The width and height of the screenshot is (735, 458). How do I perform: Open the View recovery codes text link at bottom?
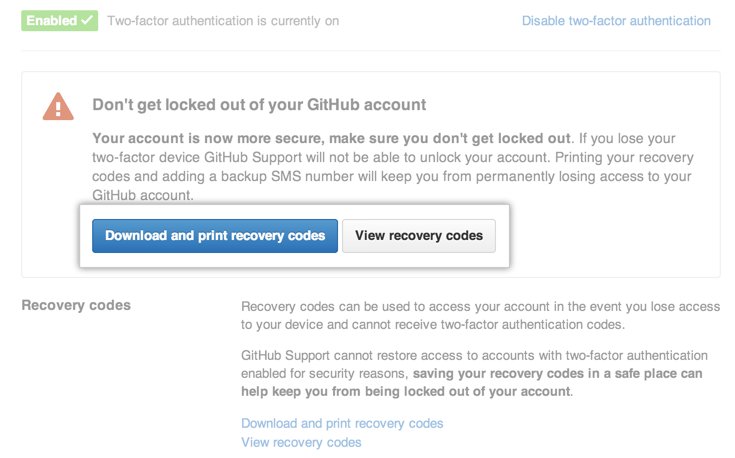tap(301, 442)
